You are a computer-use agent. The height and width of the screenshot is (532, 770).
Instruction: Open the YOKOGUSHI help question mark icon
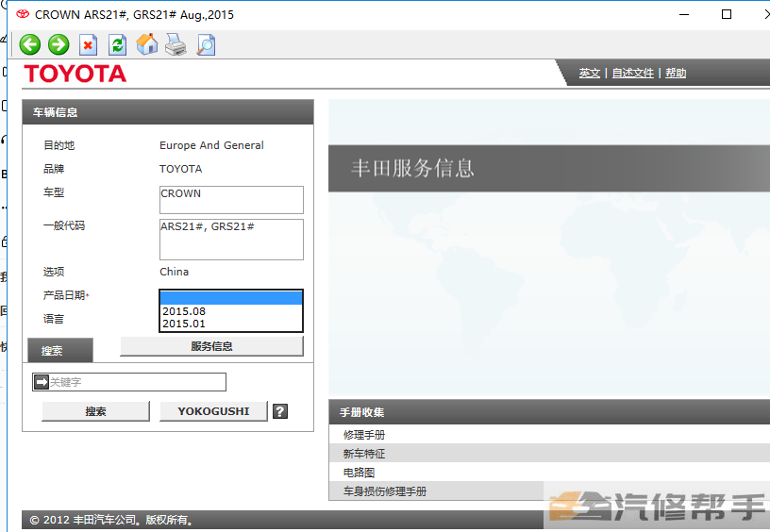point(280,411)
